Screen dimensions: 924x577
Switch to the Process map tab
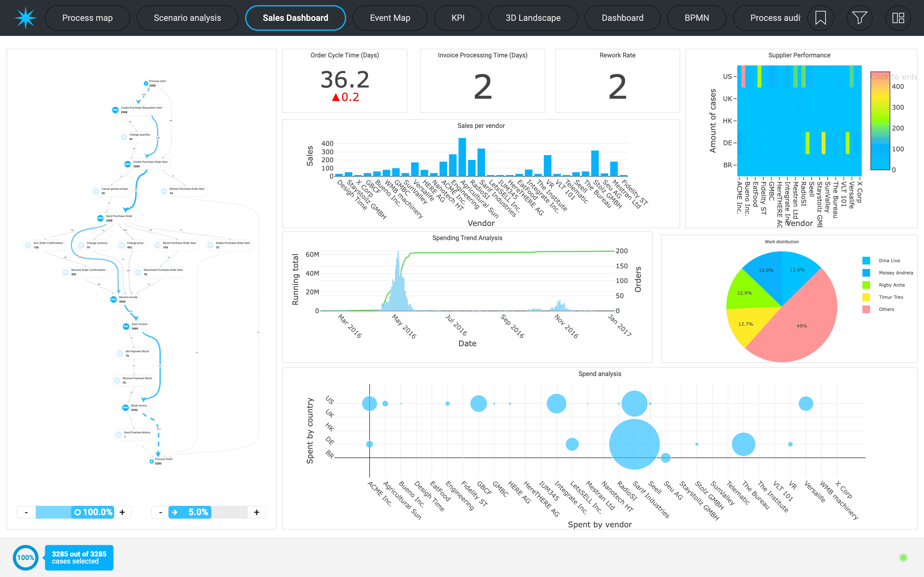(x=88, y=18)
